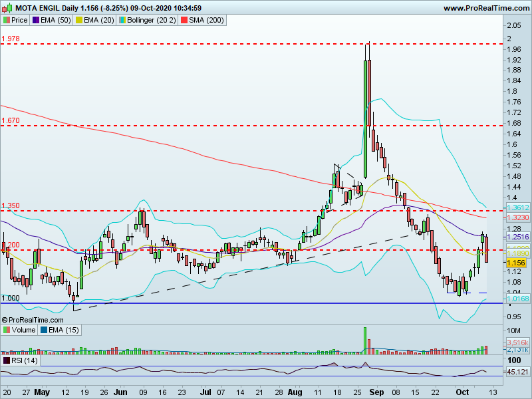Click the current price tag 1.156

click(x=516, y=263)
